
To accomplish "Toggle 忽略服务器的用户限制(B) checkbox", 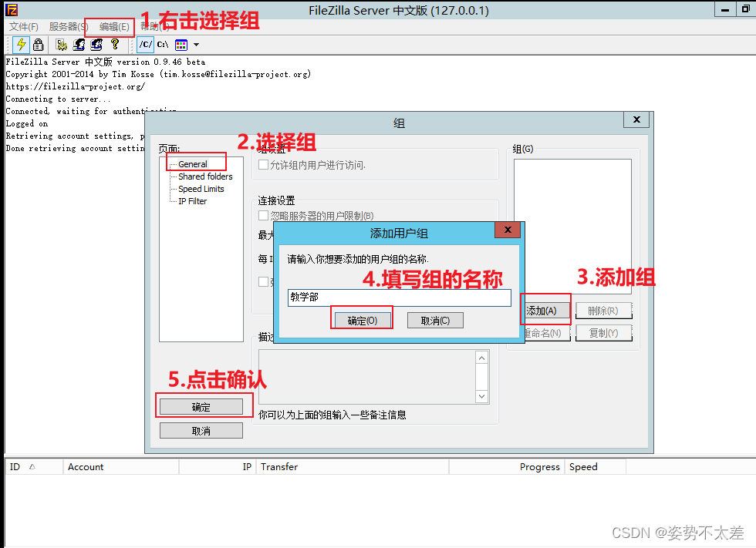I will point(263,215).
